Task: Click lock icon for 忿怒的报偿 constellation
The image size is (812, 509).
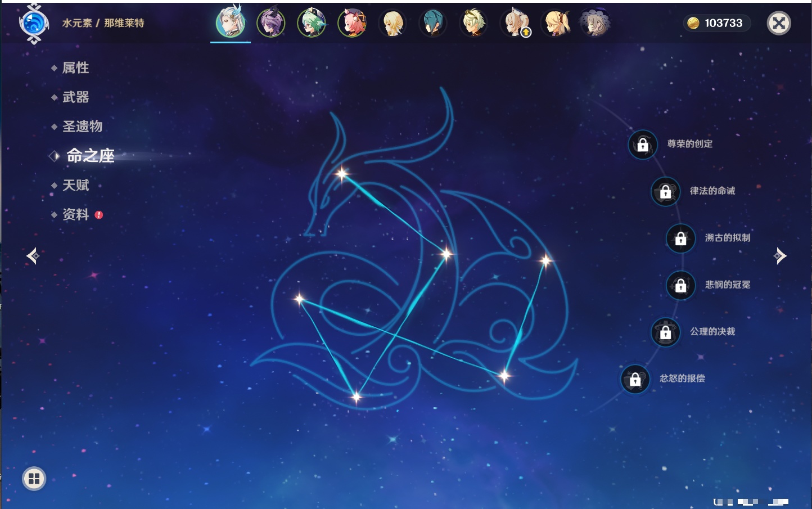Action: click(x=635, y=379)
